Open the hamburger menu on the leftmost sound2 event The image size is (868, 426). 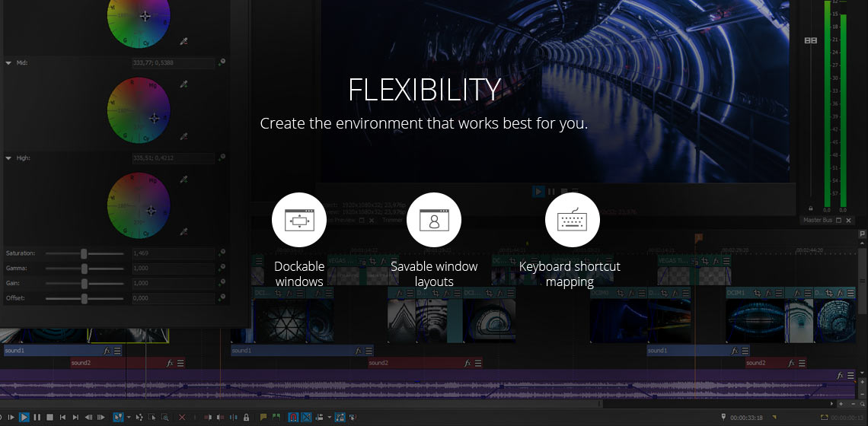point(181,364)
